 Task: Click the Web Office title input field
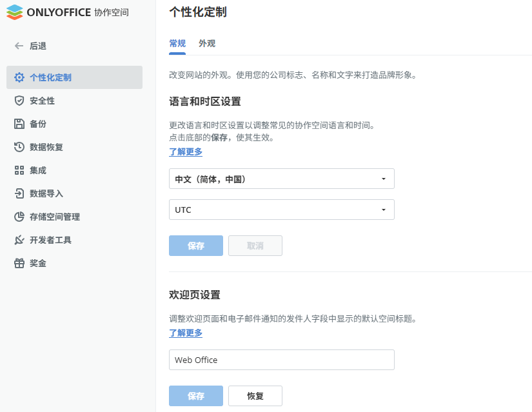tap(281, 360)
